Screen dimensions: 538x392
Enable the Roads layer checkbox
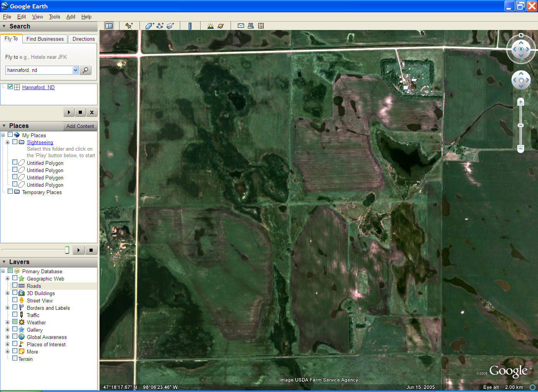[15, 285]
